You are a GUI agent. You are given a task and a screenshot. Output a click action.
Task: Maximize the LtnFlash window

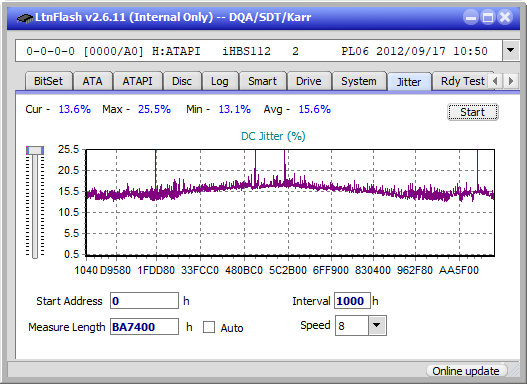488,17
